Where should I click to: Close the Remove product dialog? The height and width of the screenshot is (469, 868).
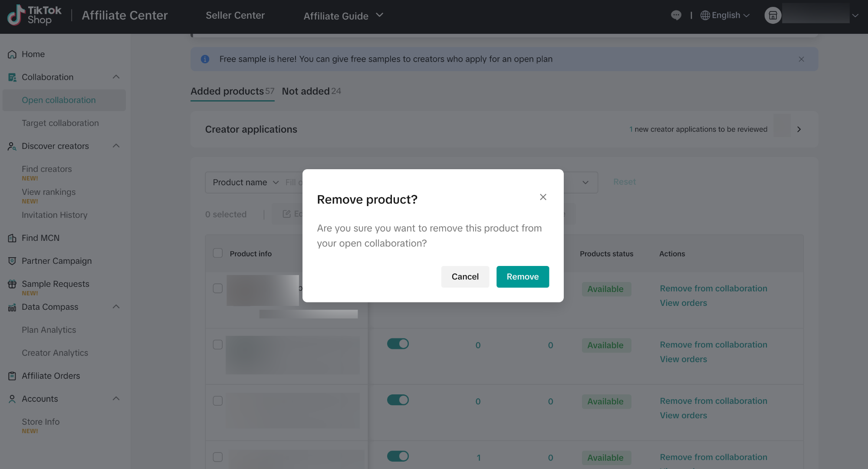(543, 197)
